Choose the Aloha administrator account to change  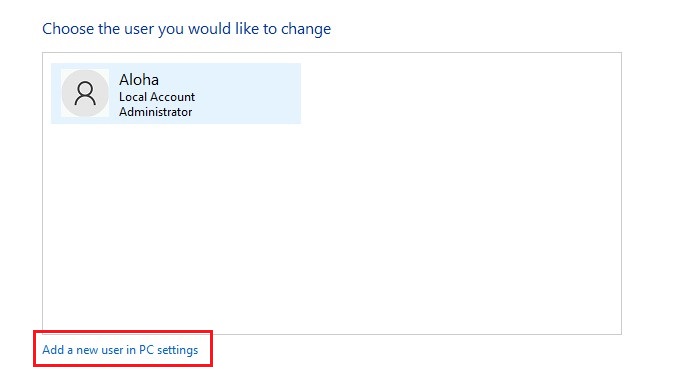(176, 93)
